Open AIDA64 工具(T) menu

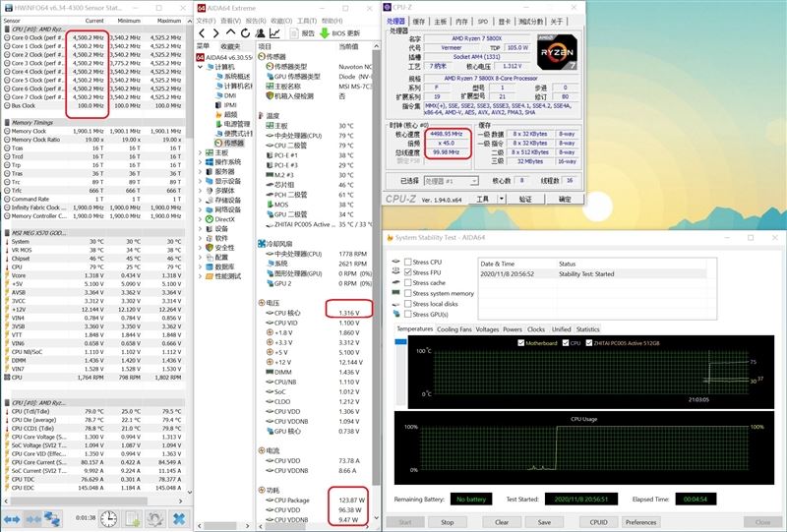pos(307,21)
